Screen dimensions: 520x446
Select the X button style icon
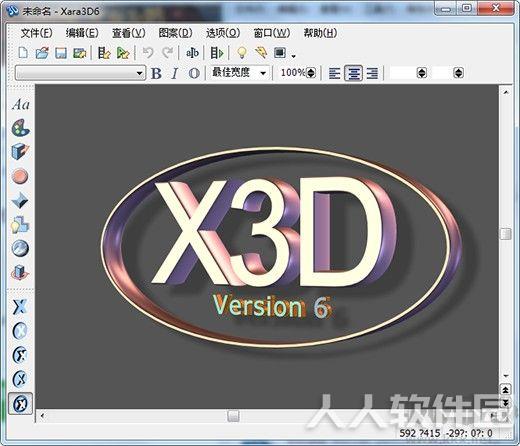coord(20,331)
